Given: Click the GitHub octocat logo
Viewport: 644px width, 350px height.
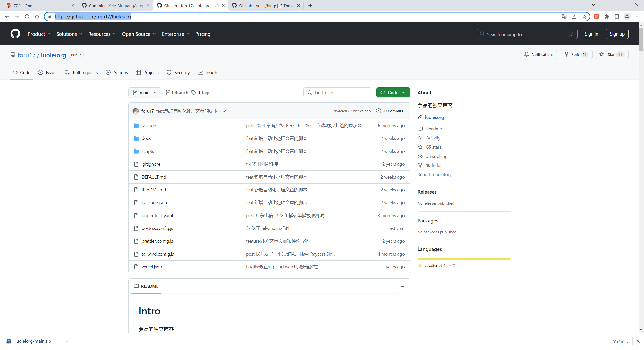Looking at the screenshot, I should [x=15, y=34].
